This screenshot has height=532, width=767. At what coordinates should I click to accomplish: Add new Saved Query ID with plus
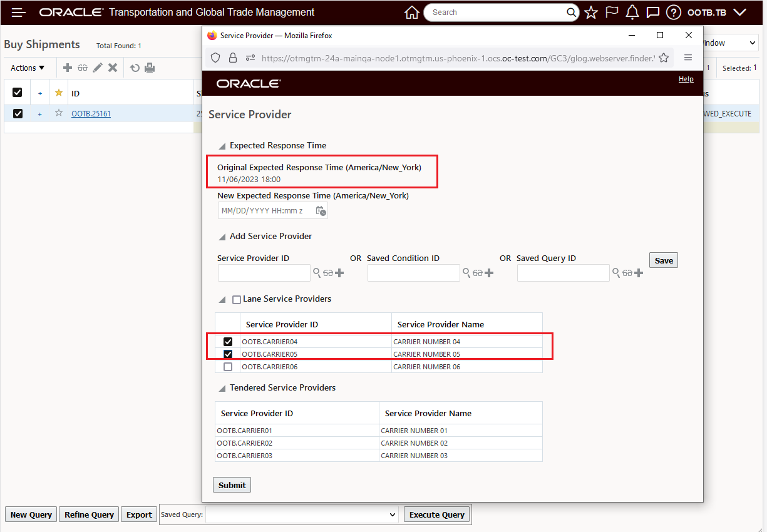(639, 273)
